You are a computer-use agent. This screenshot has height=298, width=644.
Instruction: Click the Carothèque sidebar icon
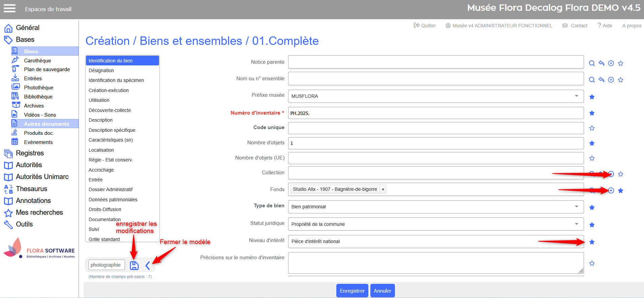[x=15, y=60]
